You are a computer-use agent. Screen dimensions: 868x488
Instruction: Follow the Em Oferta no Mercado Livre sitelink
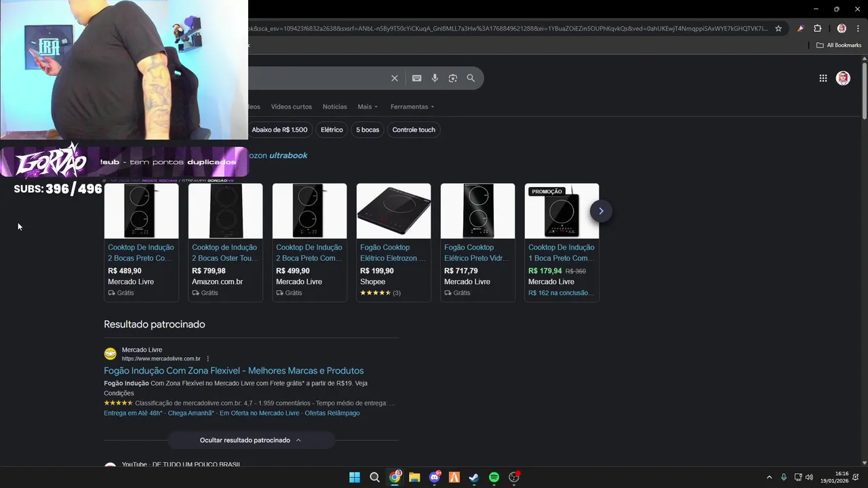[259, 413]
